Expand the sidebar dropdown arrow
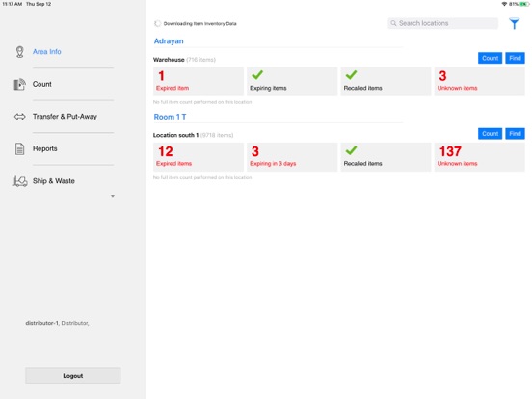 113,196
